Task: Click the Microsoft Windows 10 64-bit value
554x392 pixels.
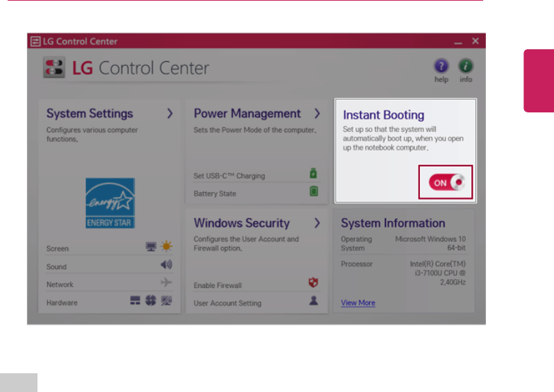Action: click(x=430, y=244)
